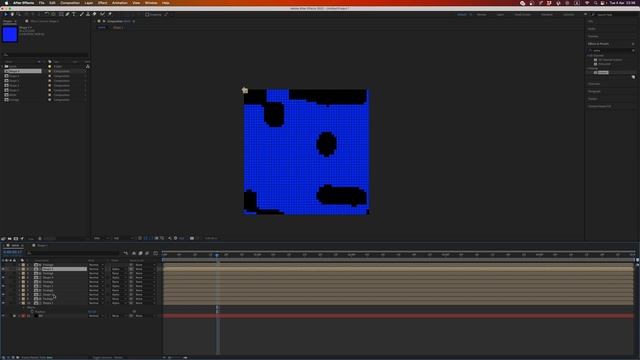
Task: Click the macOS Spotlight search icon
Action: click(596, 3)
